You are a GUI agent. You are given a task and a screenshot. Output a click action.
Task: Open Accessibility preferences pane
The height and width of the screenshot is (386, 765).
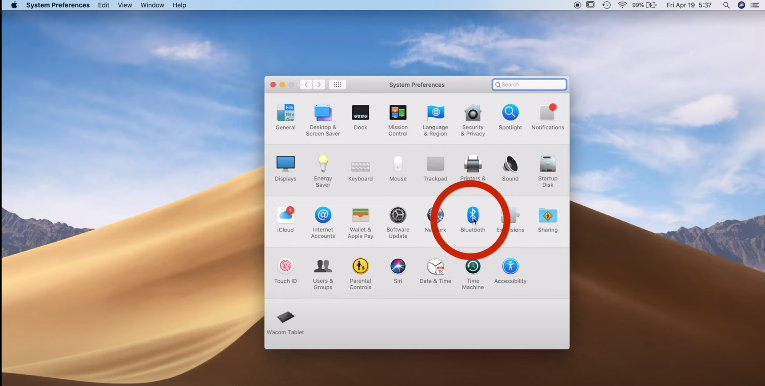[x=510, y=270]
